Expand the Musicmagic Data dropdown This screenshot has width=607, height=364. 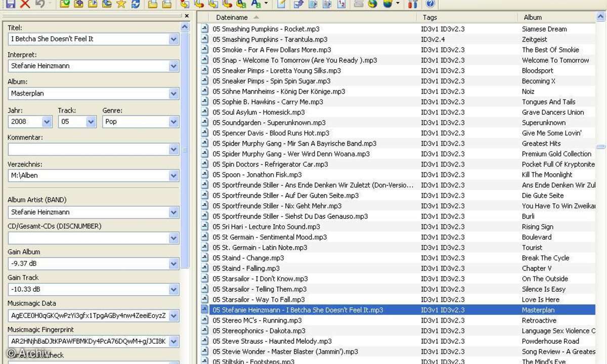[x=174, y=315]
